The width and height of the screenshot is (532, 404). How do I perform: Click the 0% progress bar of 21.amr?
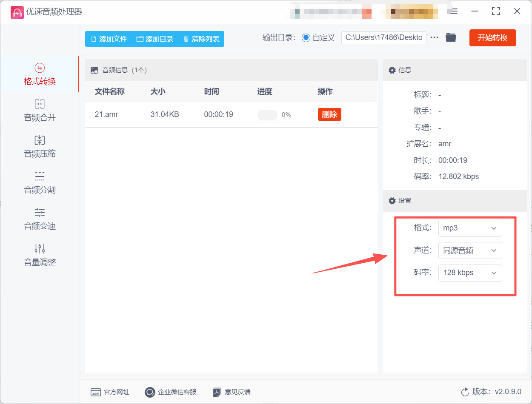pos(267,114)
